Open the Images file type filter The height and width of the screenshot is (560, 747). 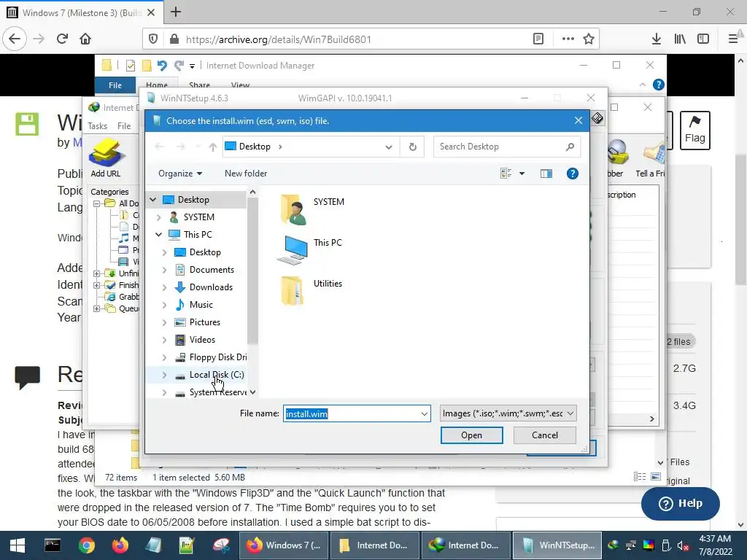508,413
